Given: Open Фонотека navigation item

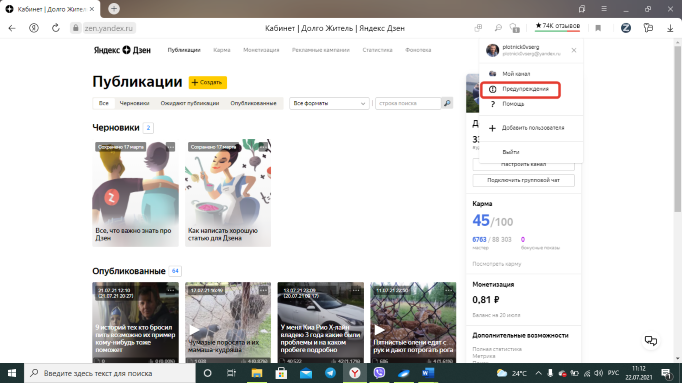Looking at the screenshot, I should [x=418, y=50].
